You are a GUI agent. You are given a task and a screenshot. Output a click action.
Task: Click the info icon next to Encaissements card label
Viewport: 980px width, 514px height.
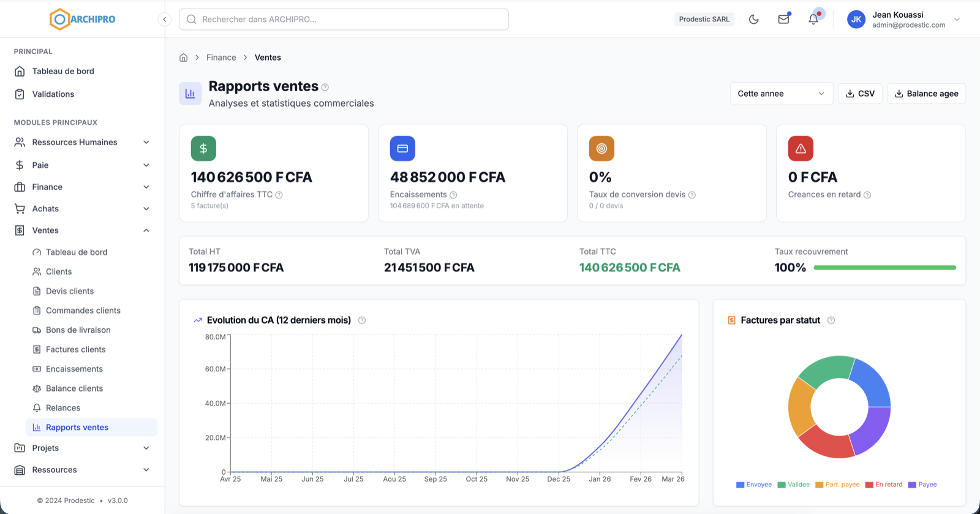453,195
